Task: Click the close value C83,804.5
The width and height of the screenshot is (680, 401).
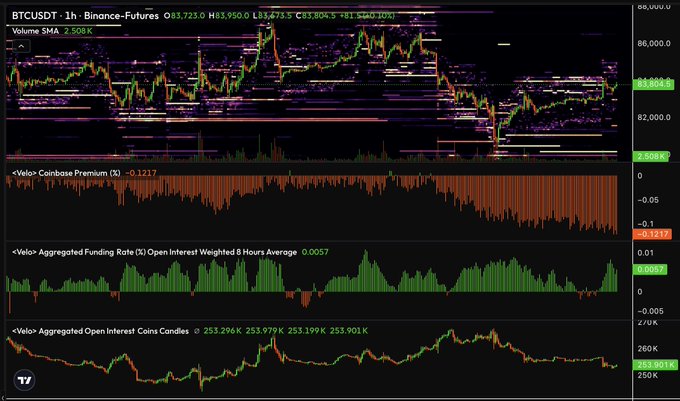Action: tap(316, 16)
